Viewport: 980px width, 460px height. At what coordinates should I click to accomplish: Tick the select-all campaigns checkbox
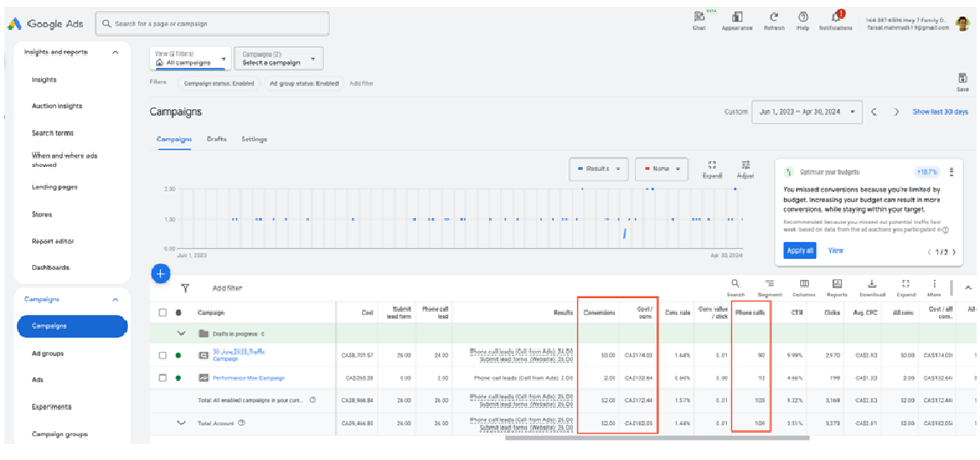coord(163,312)
